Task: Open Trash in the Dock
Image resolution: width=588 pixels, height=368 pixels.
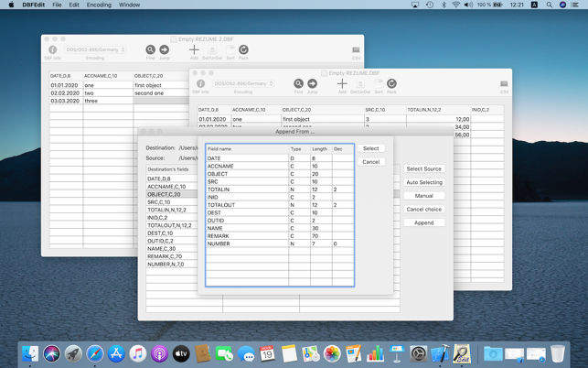Action: click(558, 353)
